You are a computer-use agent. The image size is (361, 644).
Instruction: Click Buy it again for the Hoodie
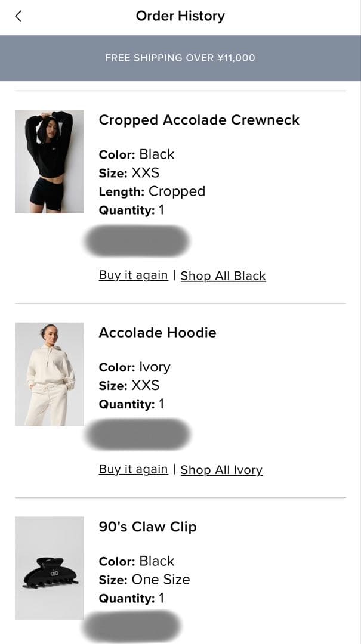pos(132,469)
